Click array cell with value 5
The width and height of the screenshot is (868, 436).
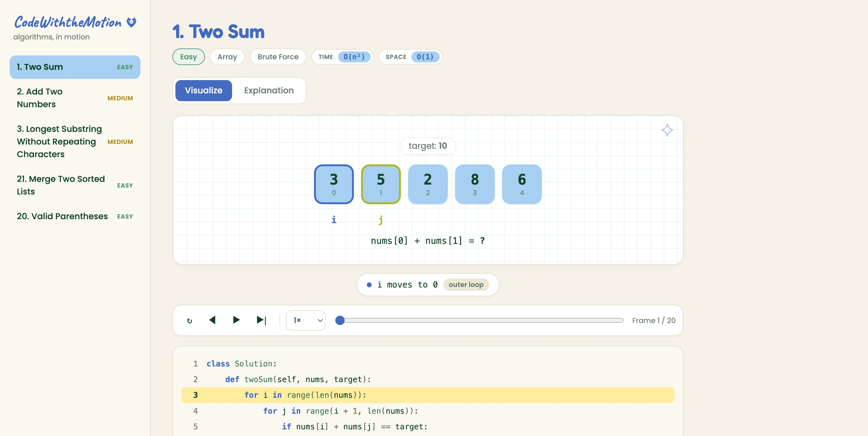point(381,184)
